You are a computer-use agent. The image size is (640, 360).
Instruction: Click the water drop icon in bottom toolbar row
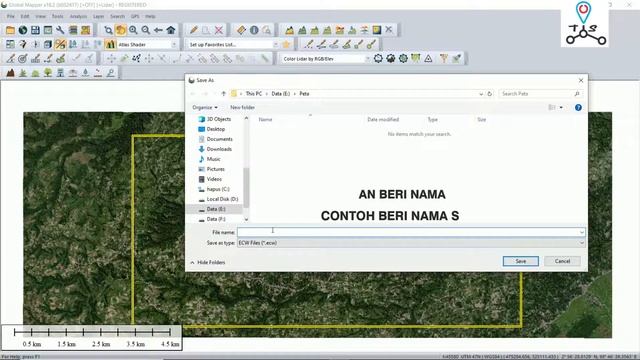pos(85,73)
